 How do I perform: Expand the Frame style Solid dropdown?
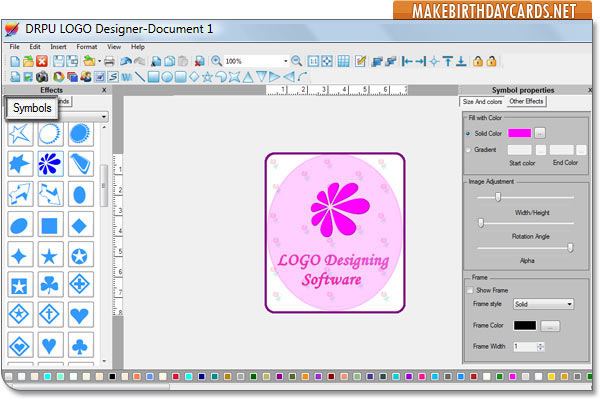[x=569, y=304]
